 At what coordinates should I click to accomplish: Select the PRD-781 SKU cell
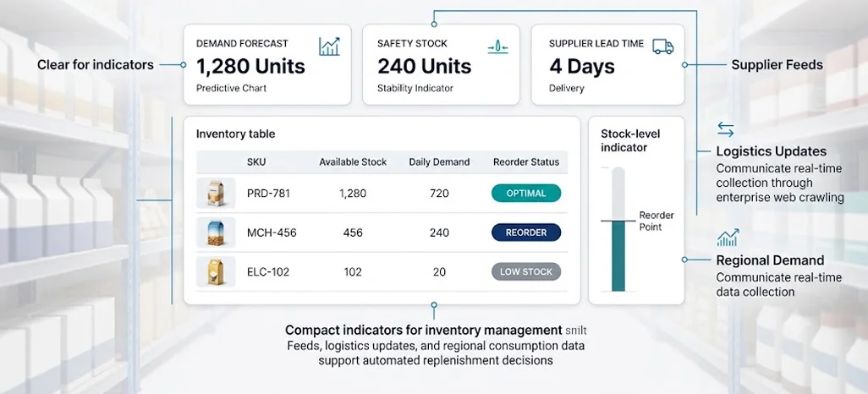268,194
